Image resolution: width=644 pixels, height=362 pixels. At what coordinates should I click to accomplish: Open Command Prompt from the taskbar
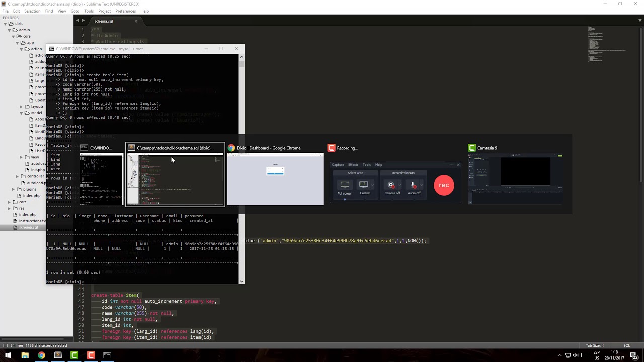pos(107,355)
